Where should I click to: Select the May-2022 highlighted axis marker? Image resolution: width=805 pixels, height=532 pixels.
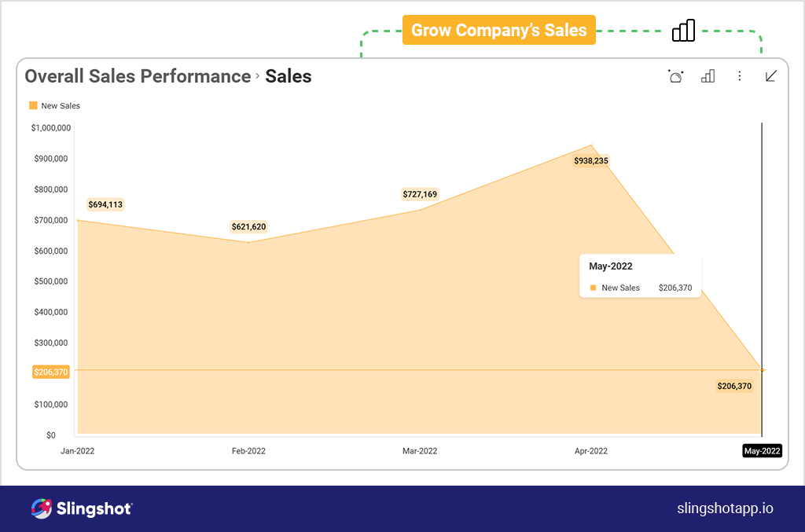click(762, 451)
